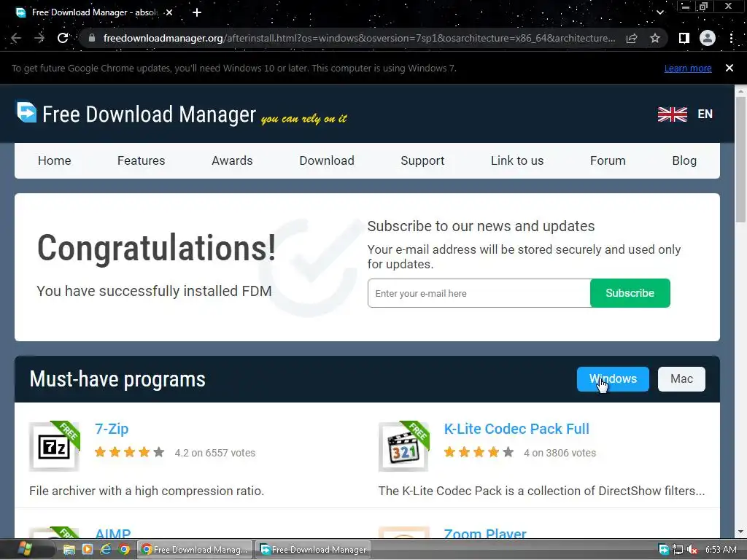747x560 pixels.
Task: Select the Windows programs tab
Action: [x=613, y=379]
